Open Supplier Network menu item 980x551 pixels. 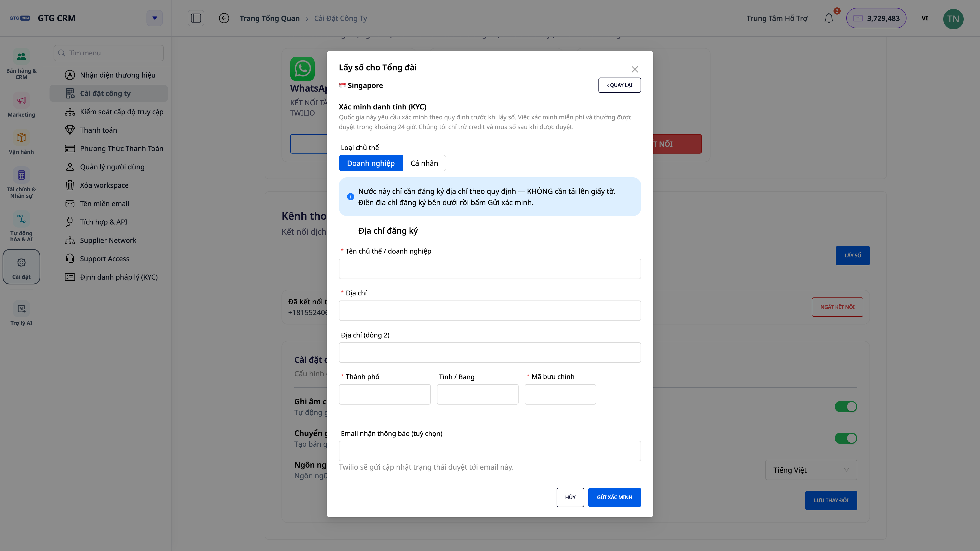(109, 240)
